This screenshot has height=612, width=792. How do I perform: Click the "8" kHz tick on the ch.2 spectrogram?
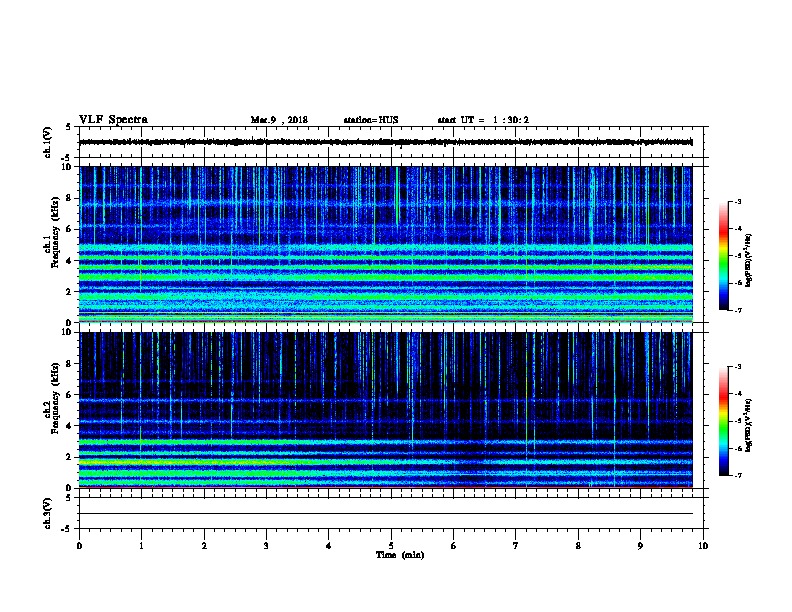pos(69,364)
